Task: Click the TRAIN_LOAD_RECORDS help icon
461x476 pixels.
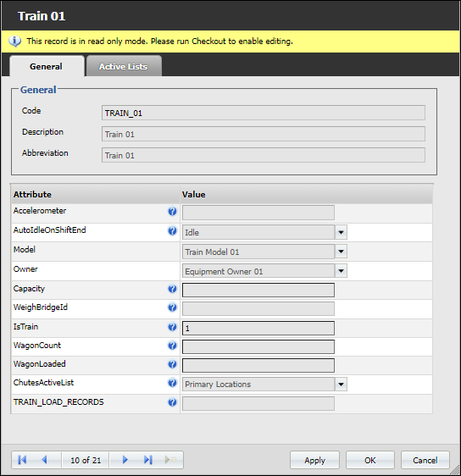Action: (172, 402)
